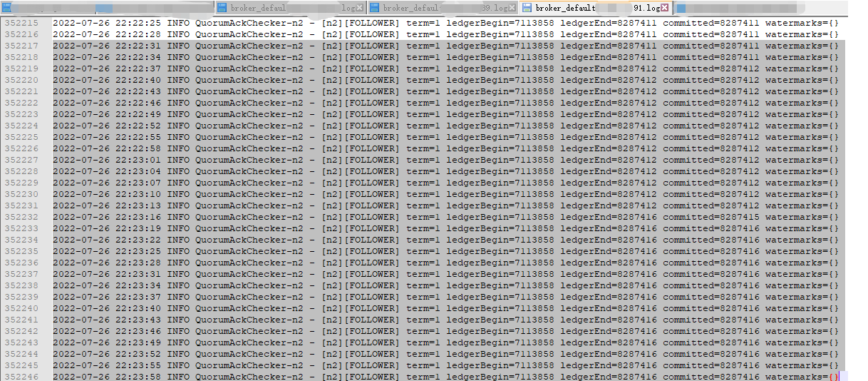The height and width of the screenshot is (381, 868).
Task: Click line number 352217 in the margin
Action: 21,46
